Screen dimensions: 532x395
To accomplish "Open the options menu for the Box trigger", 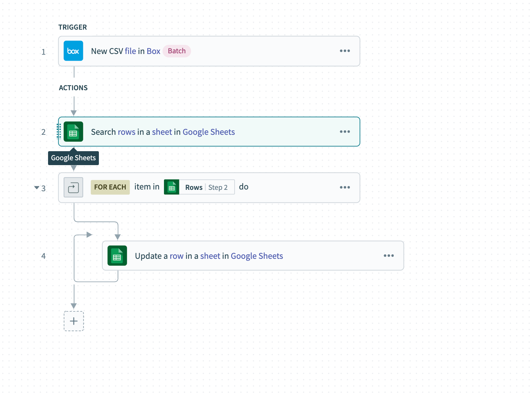I will (345, 51).
